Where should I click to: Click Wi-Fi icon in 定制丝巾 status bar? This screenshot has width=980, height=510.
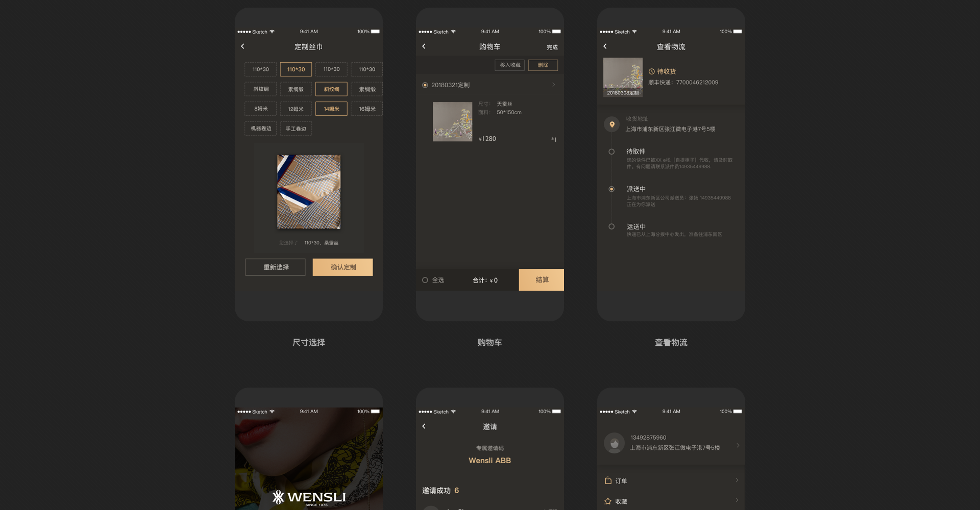click(272, 32)
